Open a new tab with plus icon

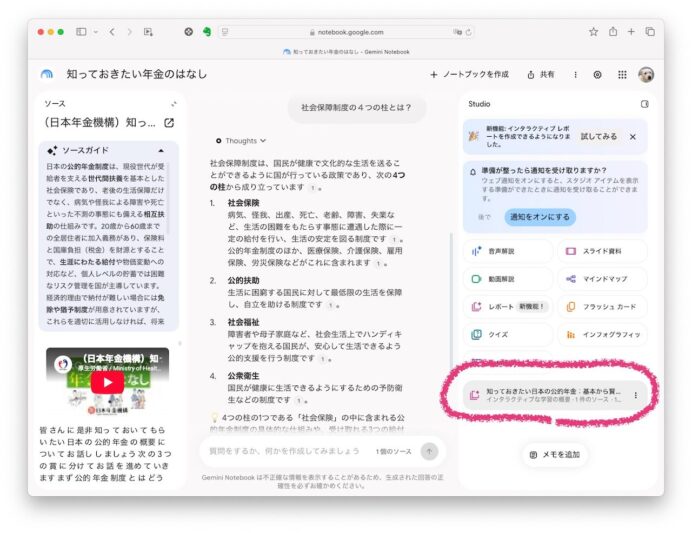632,32
